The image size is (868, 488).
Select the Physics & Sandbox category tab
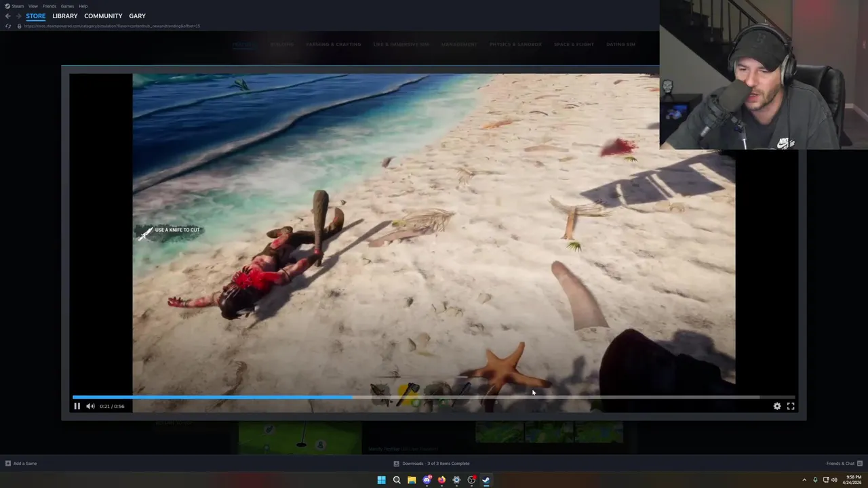515,44
